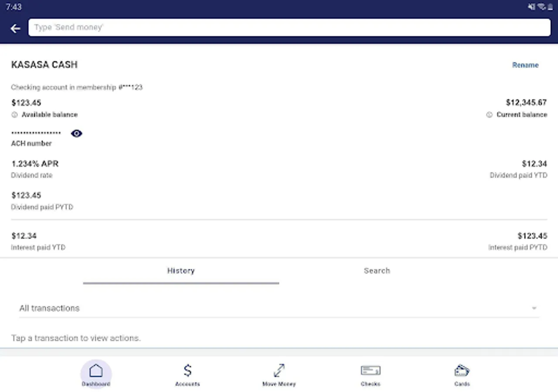Open Cards from bottom navigation
558x392 pixels.
[x=462, y=375]
